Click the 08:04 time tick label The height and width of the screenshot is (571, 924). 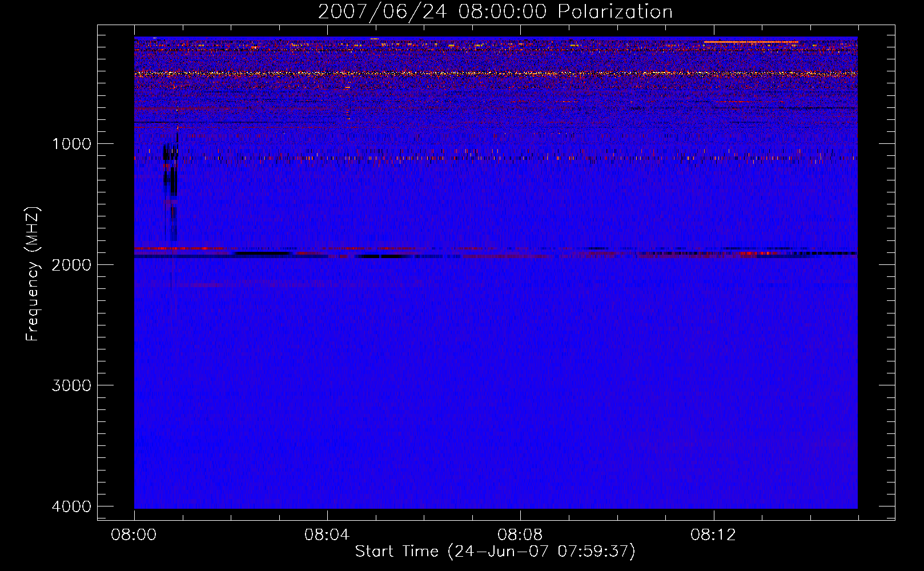click(x=327, y=535)
